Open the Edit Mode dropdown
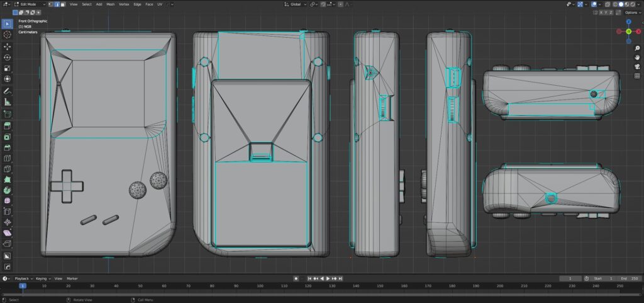644x303 pixels. point(28,4)
